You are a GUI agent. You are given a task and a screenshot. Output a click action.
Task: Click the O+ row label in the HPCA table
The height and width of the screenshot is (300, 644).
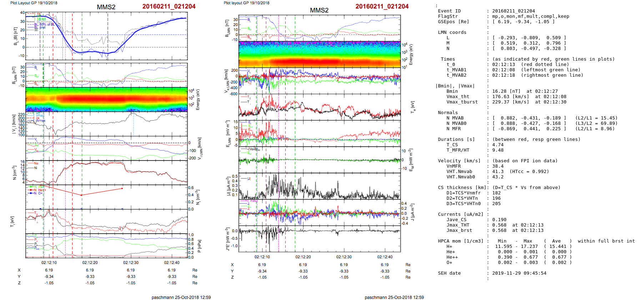(449, 263)
